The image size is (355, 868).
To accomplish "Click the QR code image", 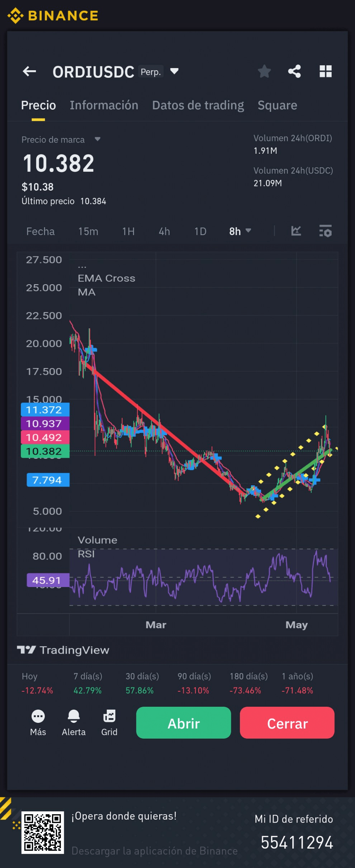I will 43,832.
